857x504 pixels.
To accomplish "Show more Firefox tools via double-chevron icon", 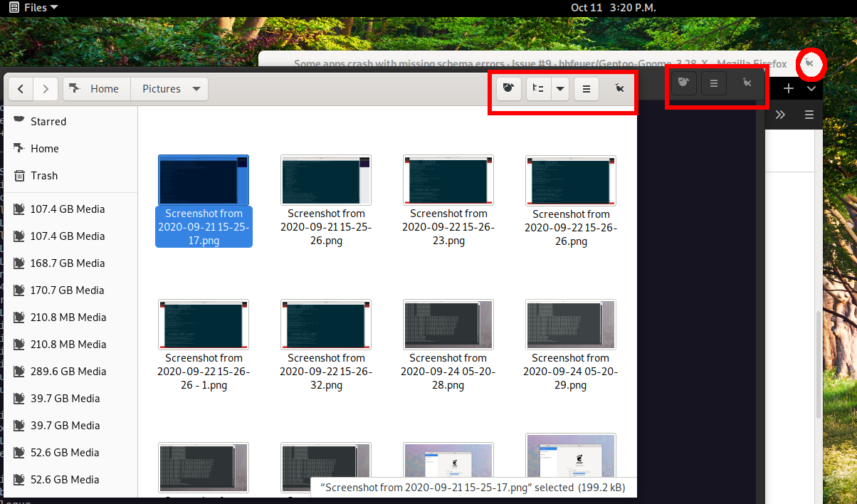I will click(x=780, y=115).
